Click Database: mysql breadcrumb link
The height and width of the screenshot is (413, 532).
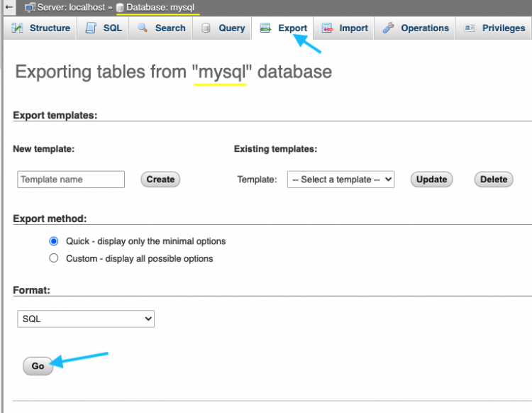pos(160,7)
